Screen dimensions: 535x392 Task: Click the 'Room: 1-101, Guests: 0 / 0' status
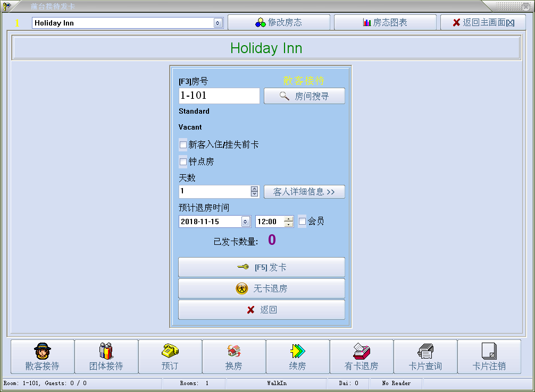click(x=45, y=383)
